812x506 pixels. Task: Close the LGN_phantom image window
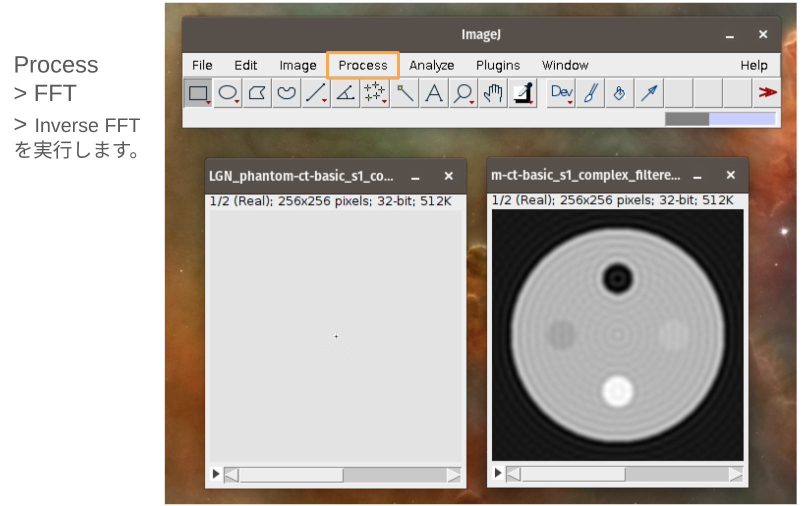449,176
